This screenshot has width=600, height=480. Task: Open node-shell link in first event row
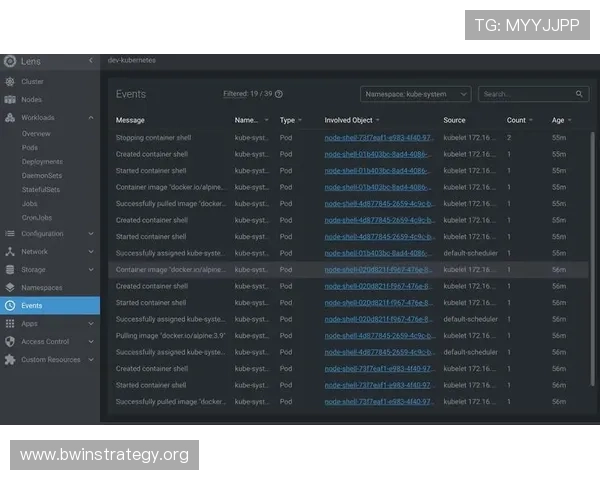tap(378, 138)
